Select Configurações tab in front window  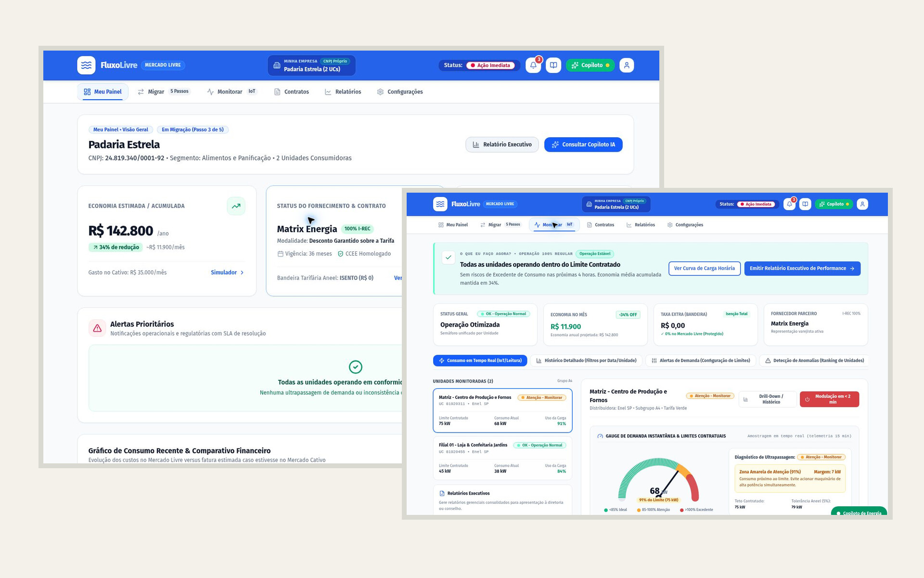click(685, 225)
